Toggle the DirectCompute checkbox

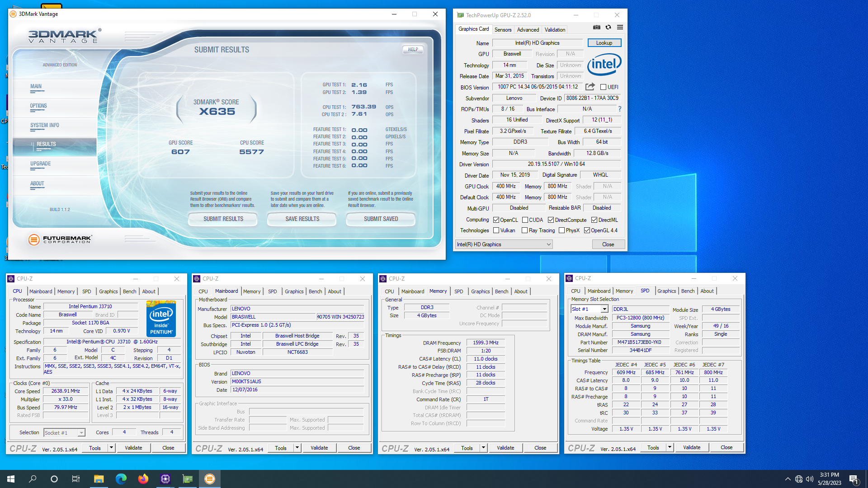551,220
